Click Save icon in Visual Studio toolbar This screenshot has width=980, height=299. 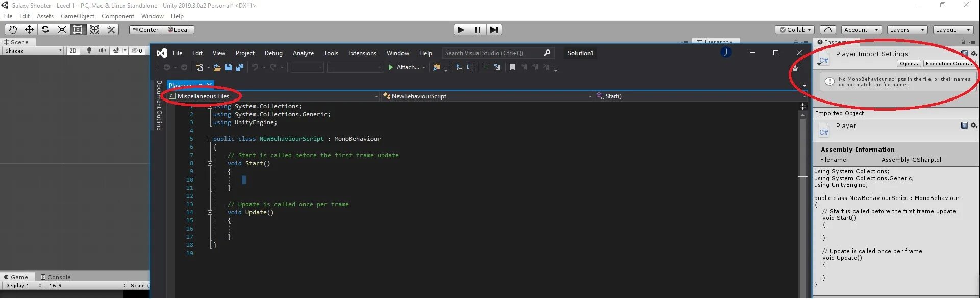229,67
